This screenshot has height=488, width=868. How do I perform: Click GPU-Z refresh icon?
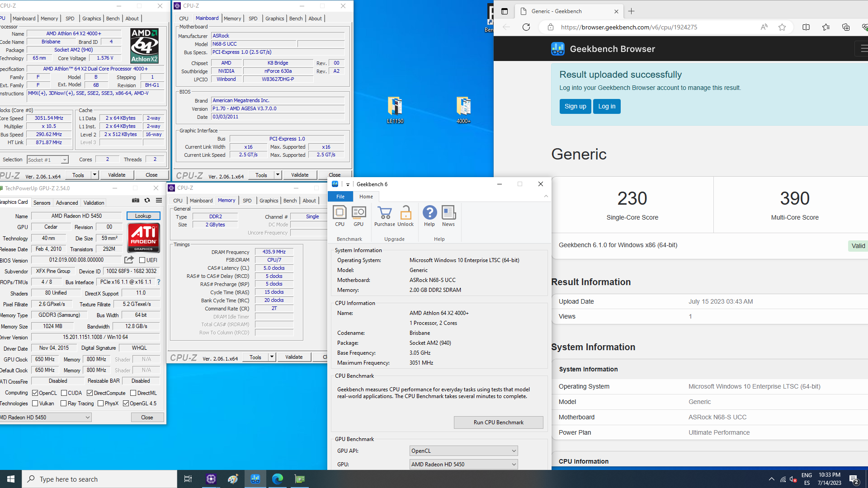147,200
